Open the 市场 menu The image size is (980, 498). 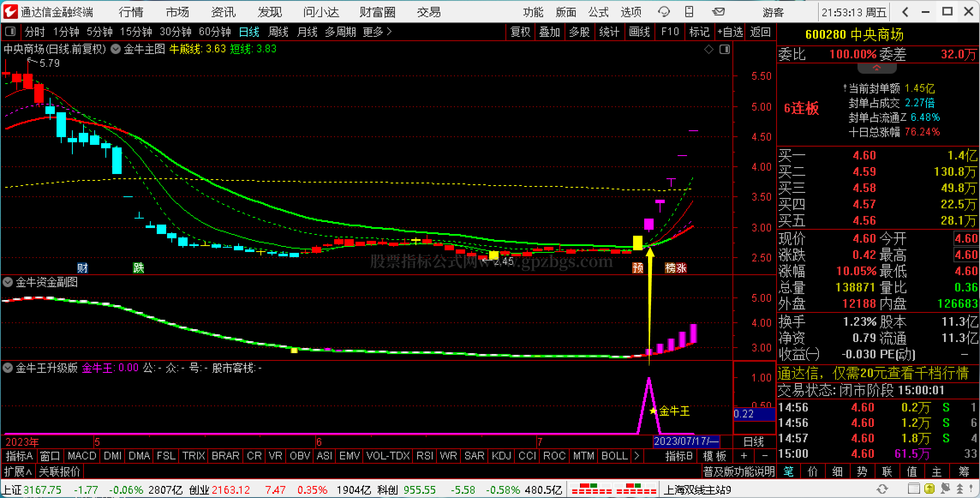(x=177, y=12)
